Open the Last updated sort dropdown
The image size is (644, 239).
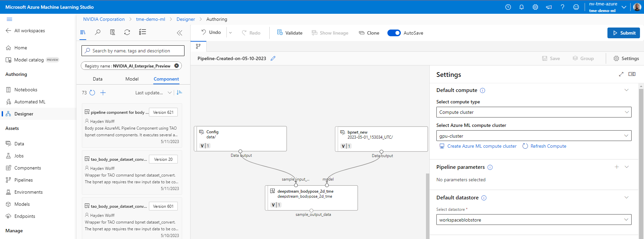pos(154,93)
